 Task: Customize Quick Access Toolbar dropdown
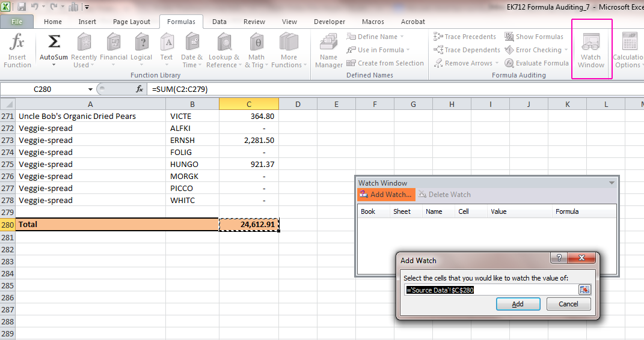click(x=87, y=7)
